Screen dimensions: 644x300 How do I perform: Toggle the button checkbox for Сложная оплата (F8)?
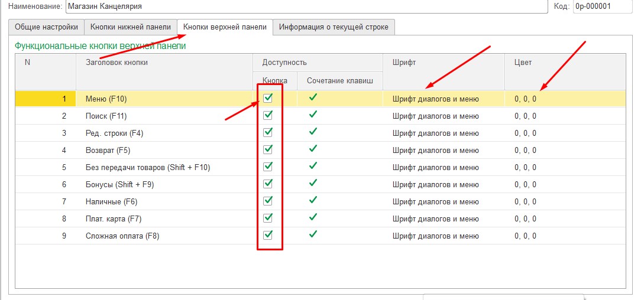[x=268, y=235]
